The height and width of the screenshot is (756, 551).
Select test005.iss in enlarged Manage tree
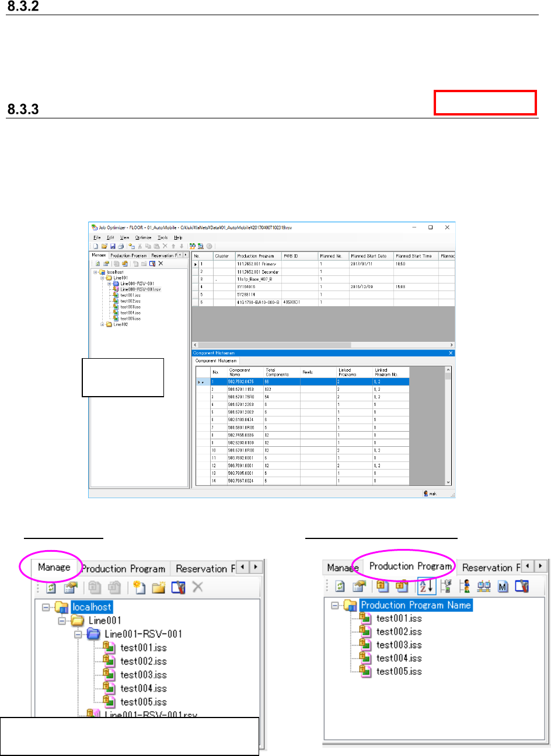[143, 702]
